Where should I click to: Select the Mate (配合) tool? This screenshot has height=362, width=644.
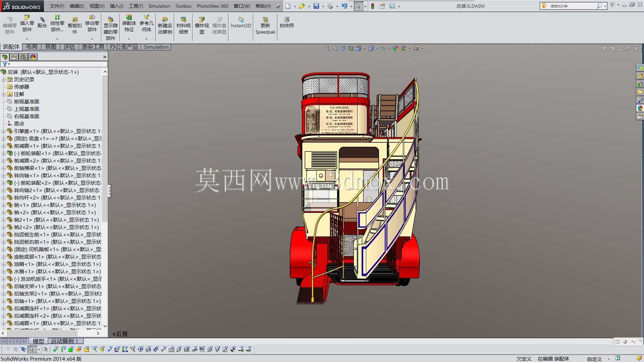[42, 23]
